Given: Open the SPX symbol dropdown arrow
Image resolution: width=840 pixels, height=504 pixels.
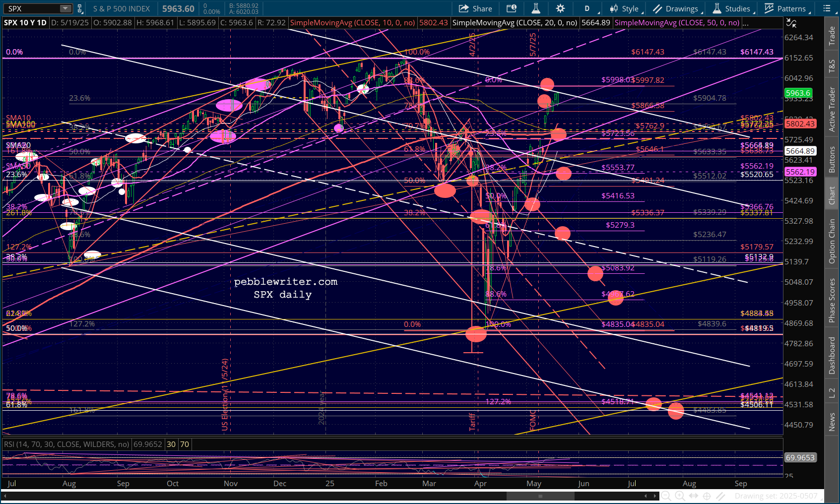Looking at the screenshot, I should pyautogui.click(x=65, y=8).
